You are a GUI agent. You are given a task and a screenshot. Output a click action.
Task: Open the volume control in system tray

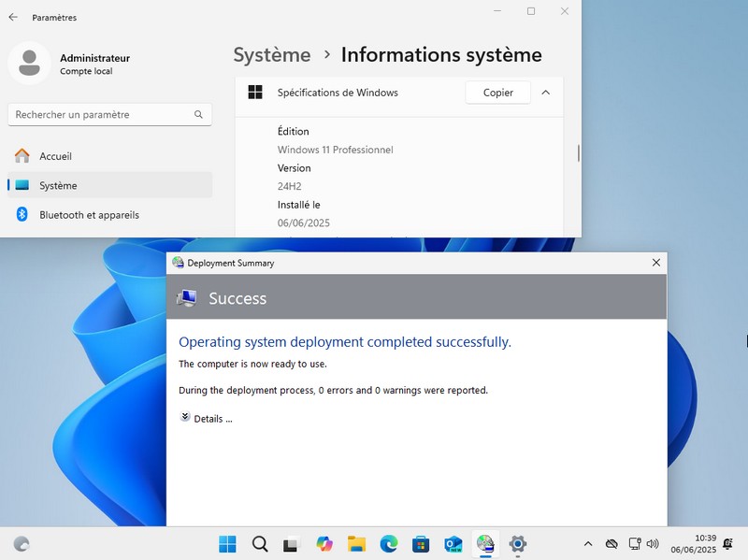pos(653,543)
